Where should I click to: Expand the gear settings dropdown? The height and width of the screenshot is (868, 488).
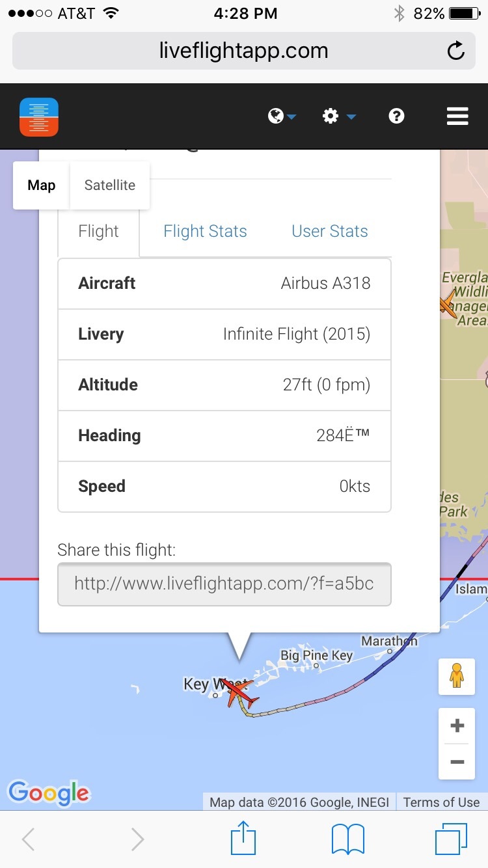click(x=338, y=116)
